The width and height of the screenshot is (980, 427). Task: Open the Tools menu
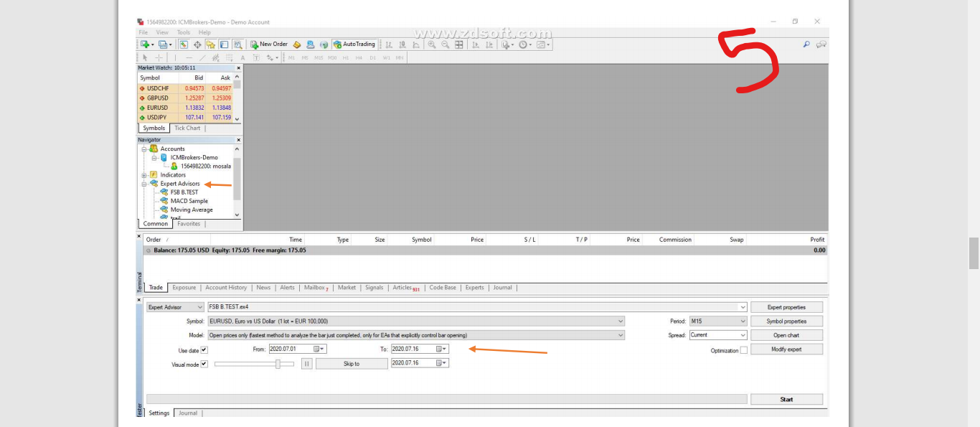pos(184,32)
